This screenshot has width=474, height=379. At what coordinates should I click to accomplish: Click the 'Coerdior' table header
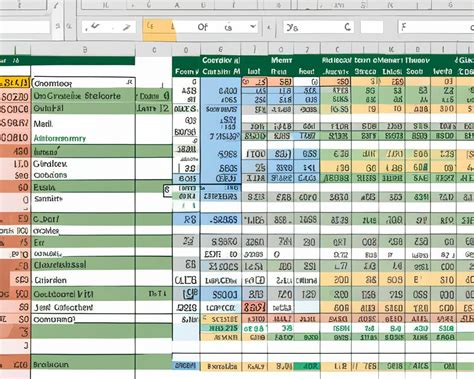coord(221,60)
